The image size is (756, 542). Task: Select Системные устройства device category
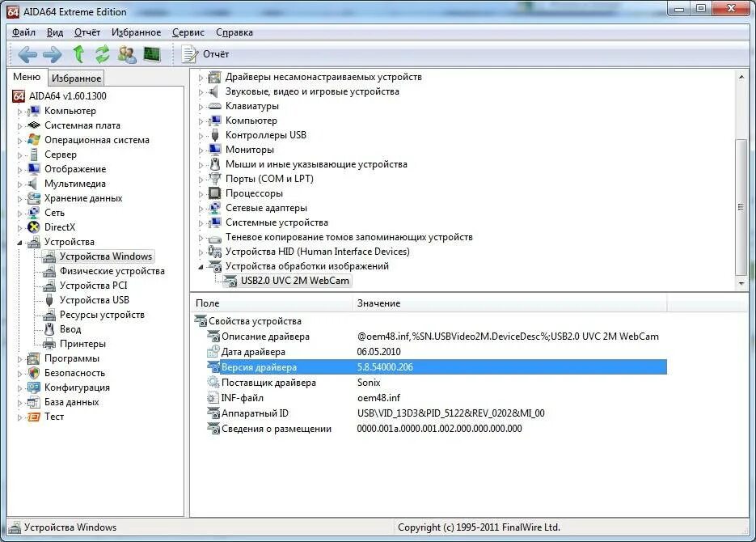click(x=277, y=222)
